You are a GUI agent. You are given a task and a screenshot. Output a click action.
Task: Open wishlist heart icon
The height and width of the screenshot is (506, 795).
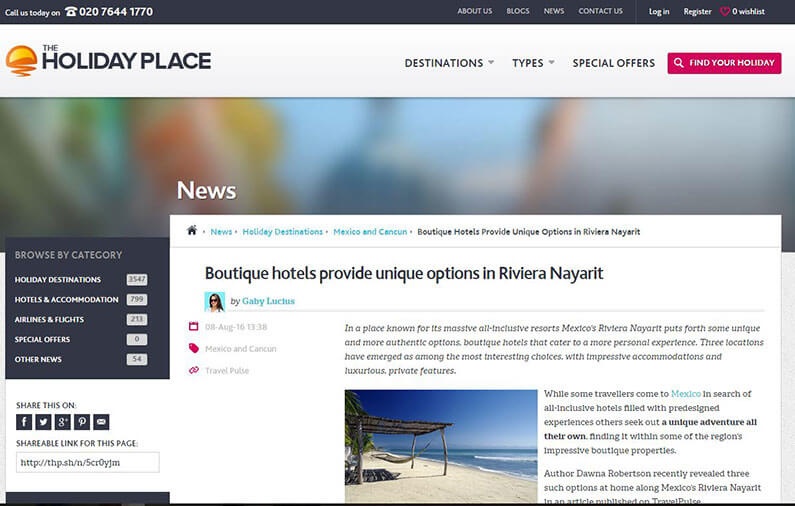(725, 12)
